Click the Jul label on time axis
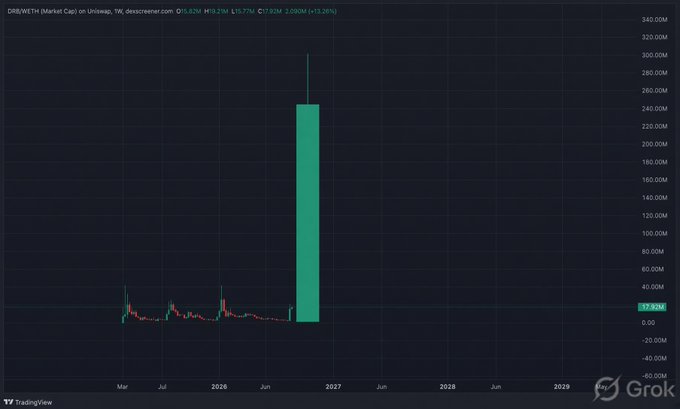680x409 pixels. click(x=162, y=386)
